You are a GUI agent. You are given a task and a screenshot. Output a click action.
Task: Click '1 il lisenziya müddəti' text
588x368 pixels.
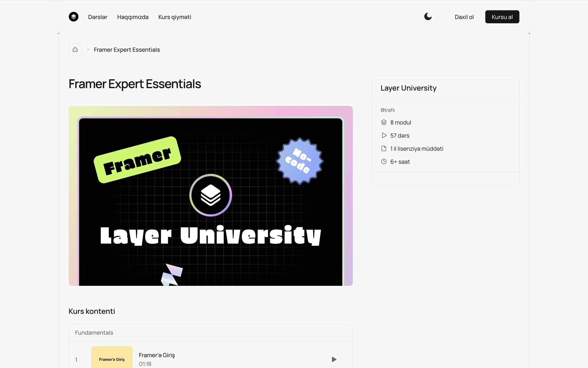tap(417, 149)
